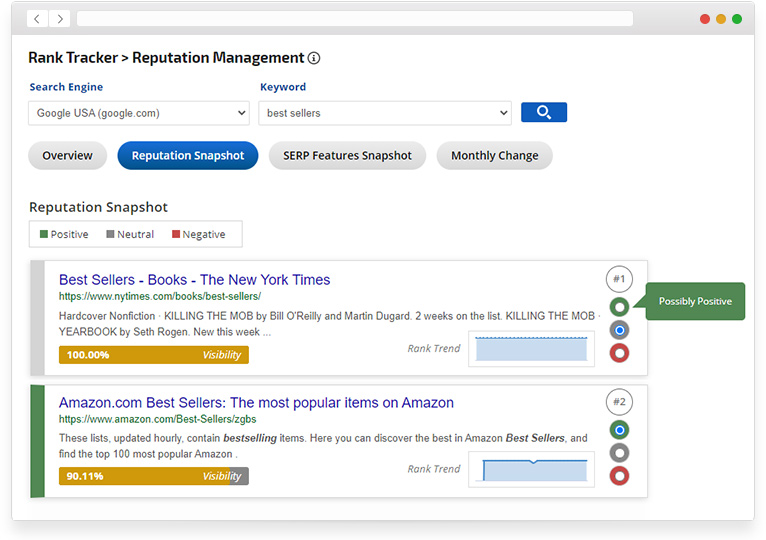Viewport: 766px width, 540px height.
Task: Click the info icon beside Reputation Management
Action: click(x=314, y=59)
